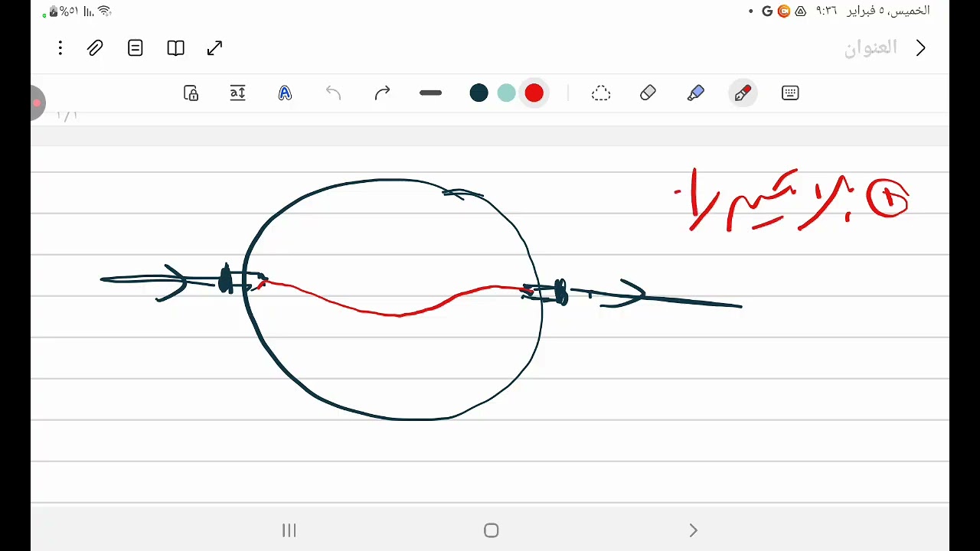Redo the last action
The image size is (980, 551).
[x=382, y=93]
